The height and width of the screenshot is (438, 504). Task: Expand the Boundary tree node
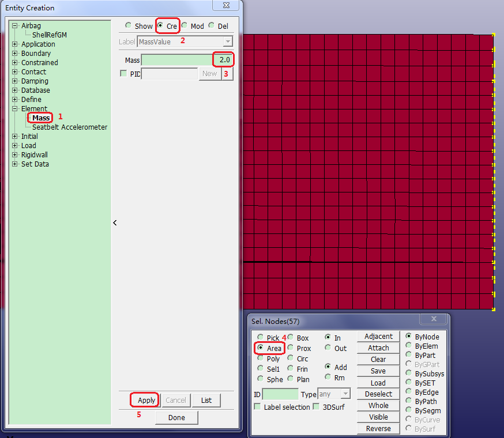tap(15, 54)
